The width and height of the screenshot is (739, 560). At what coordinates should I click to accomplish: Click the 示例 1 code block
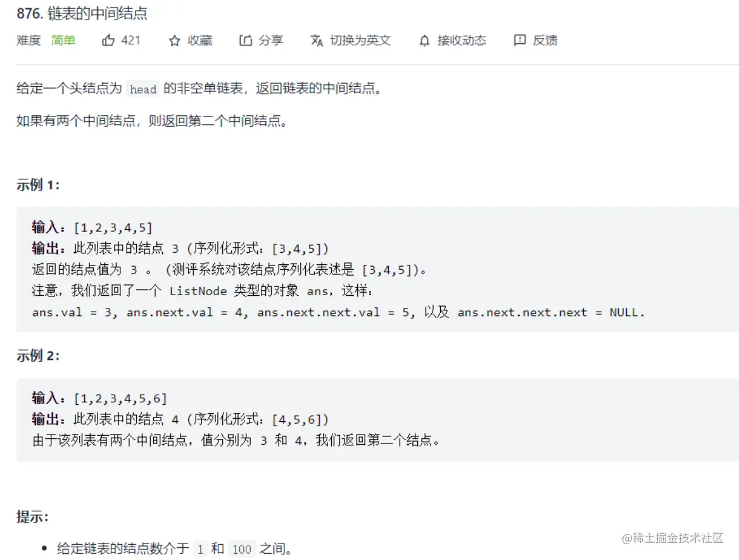pos(377,270)
